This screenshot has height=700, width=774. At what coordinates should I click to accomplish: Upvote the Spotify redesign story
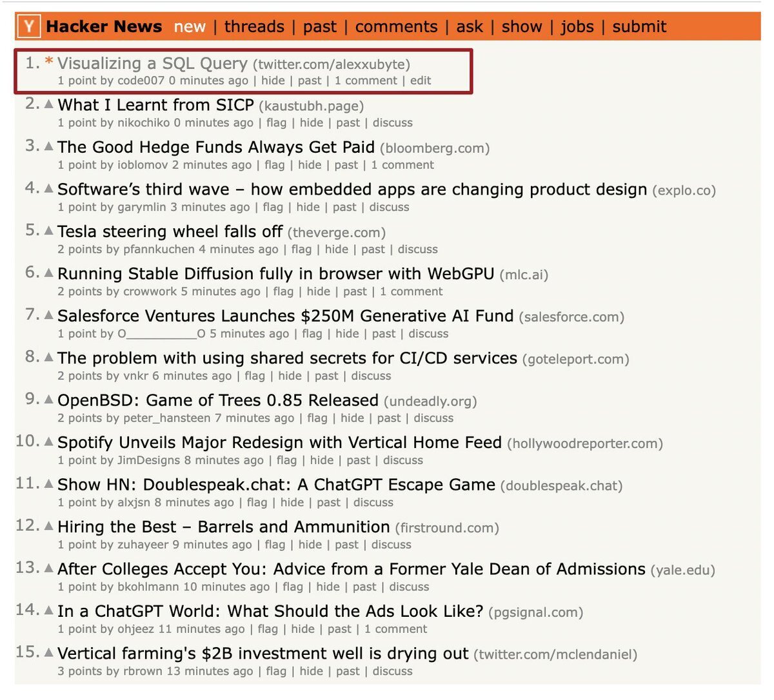[49, 442]
